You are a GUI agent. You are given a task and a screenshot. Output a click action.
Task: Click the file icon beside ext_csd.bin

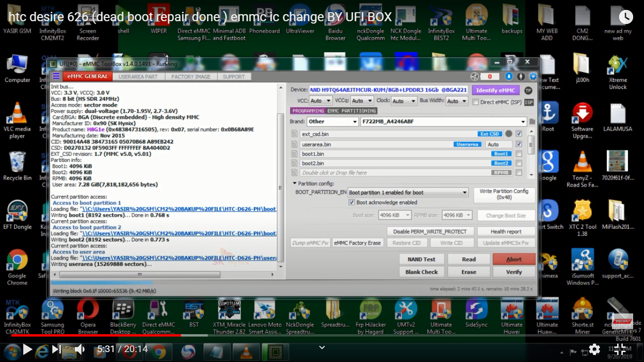[296, 134]
